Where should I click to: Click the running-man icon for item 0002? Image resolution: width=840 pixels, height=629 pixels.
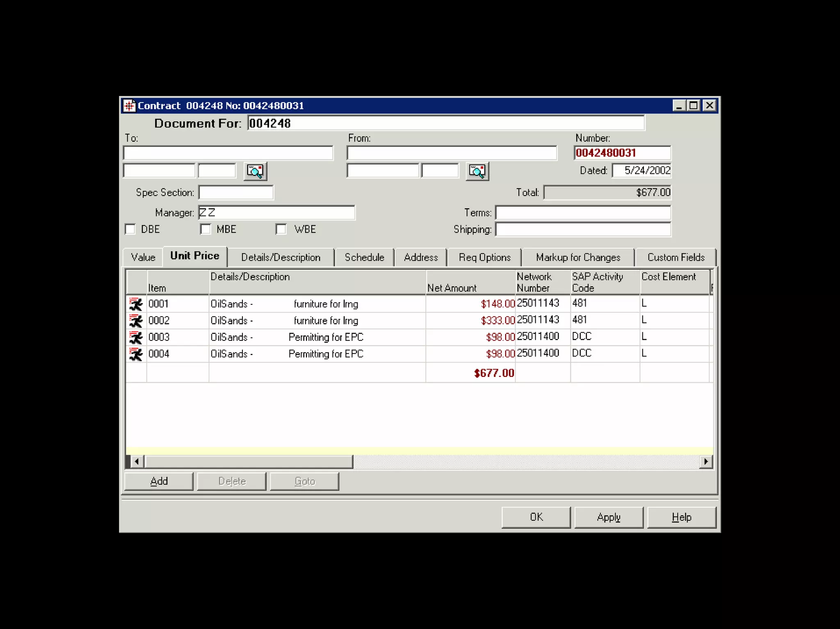coord(136,321)
